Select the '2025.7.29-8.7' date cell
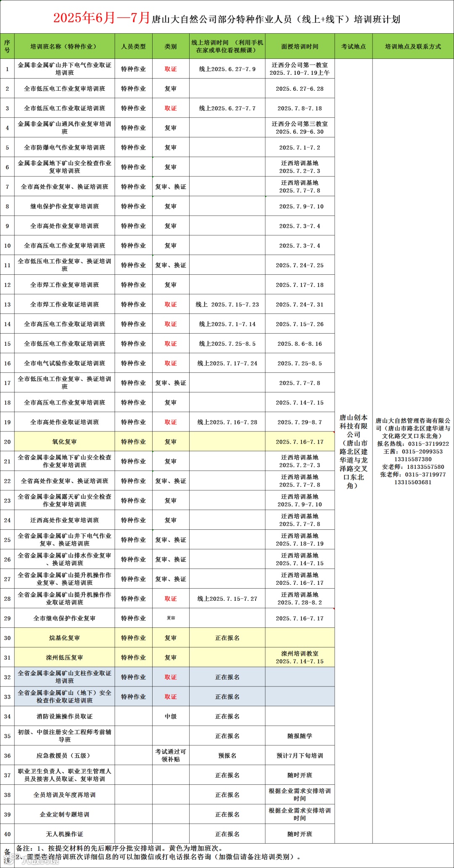The width and height of the screenshot is (454, 868). click(300, 422)
